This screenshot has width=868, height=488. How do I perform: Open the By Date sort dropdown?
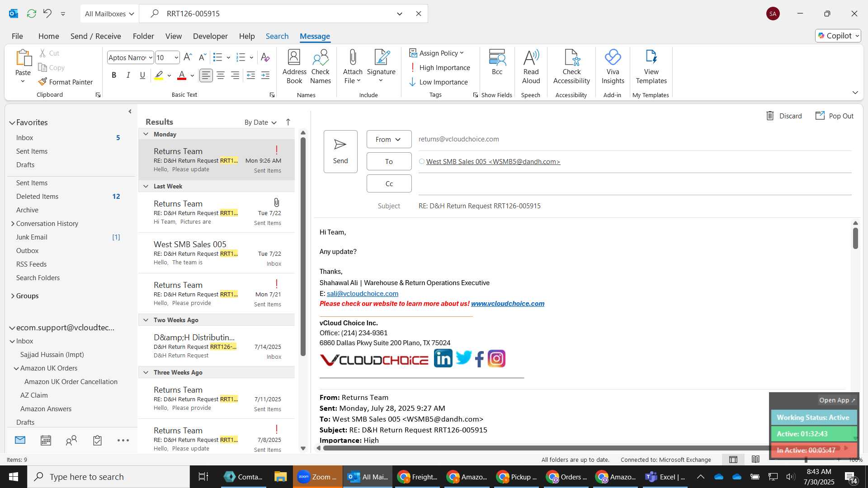(x=260, y=122)
